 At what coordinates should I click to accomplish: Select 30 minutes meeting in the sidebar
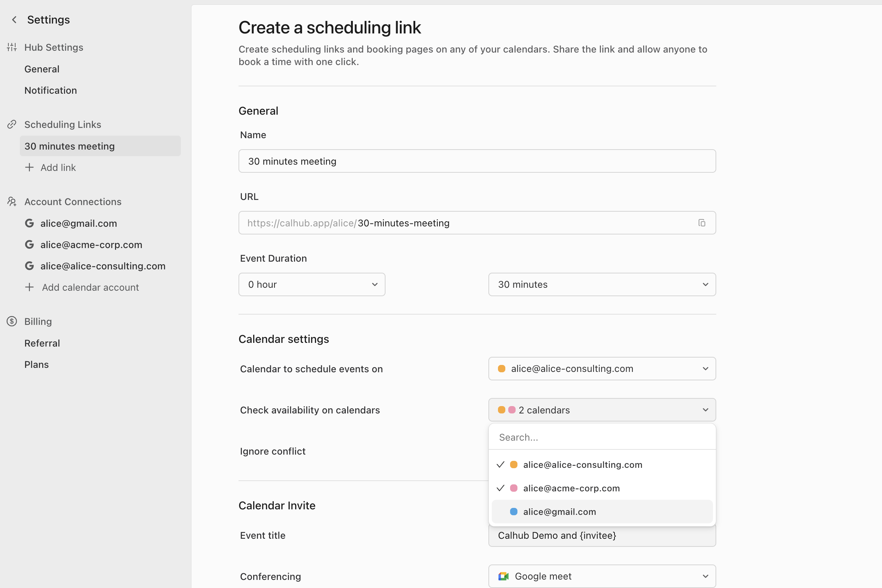click(x=69, y=146)
